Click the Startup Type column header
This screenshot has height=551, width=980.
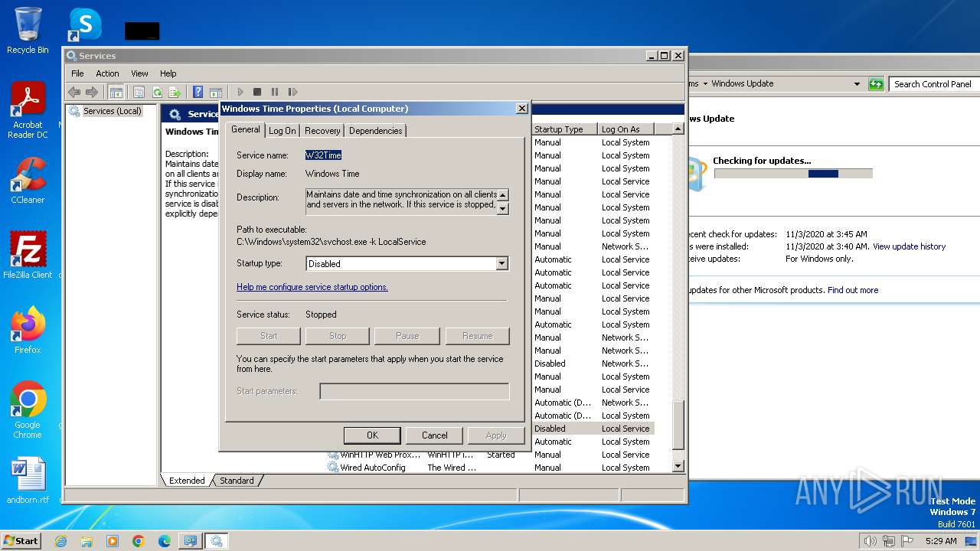[564, 129]
